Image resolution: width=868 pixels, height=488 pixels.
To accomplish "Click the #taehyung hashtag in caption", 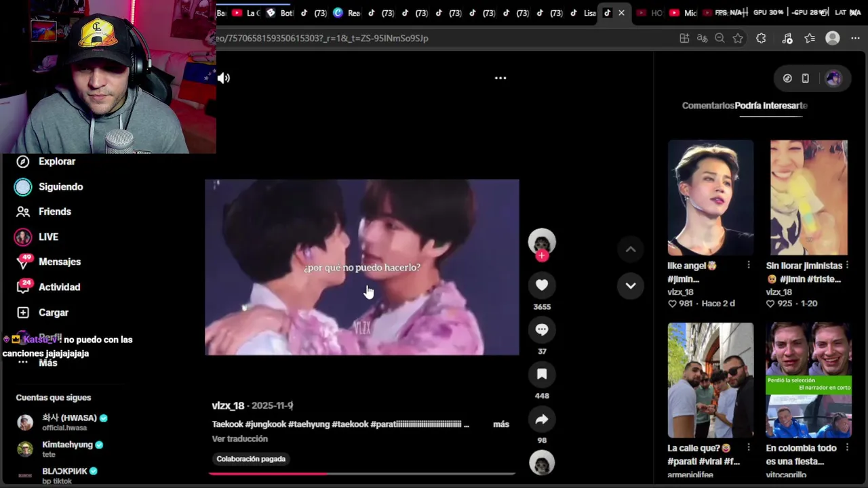I will 309,424.
